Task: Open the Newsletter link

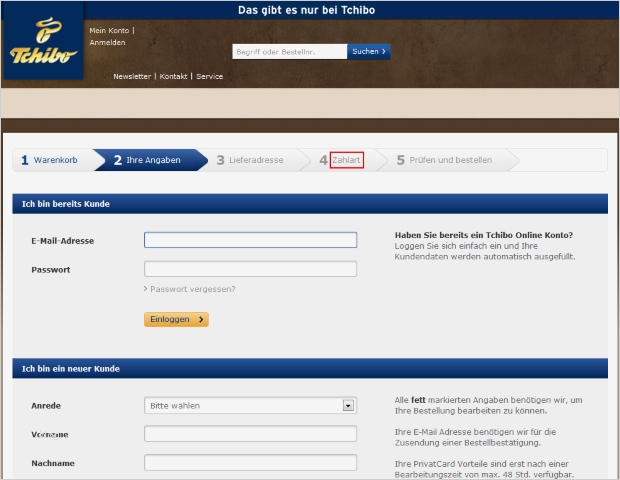Action: [132, 76]
